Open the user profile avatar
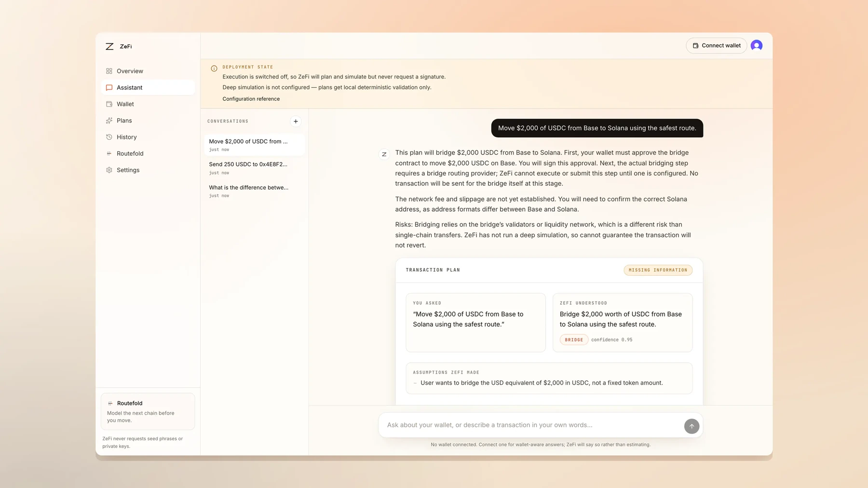This screenshot has width=868, height=488. 757,45
